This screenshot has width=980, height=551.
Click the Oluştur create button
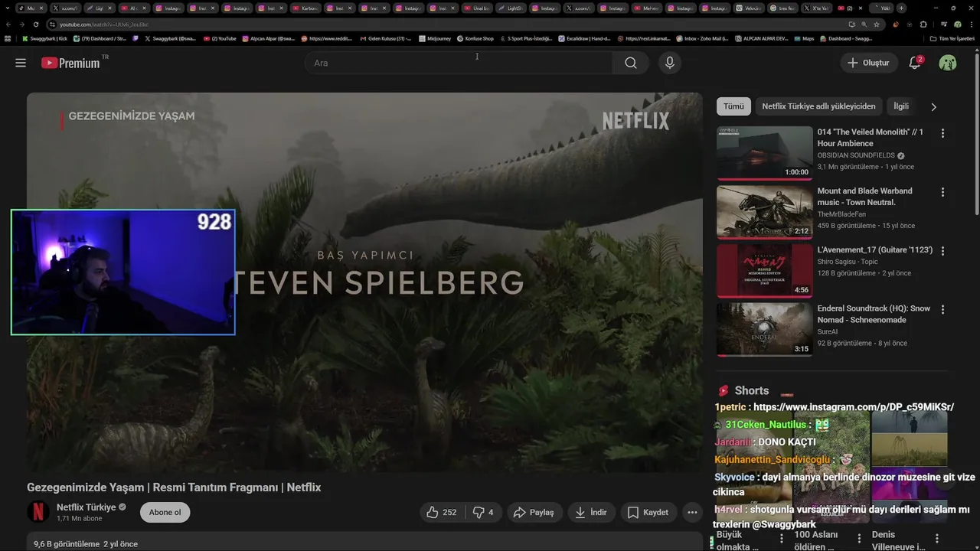coord(869,63)
